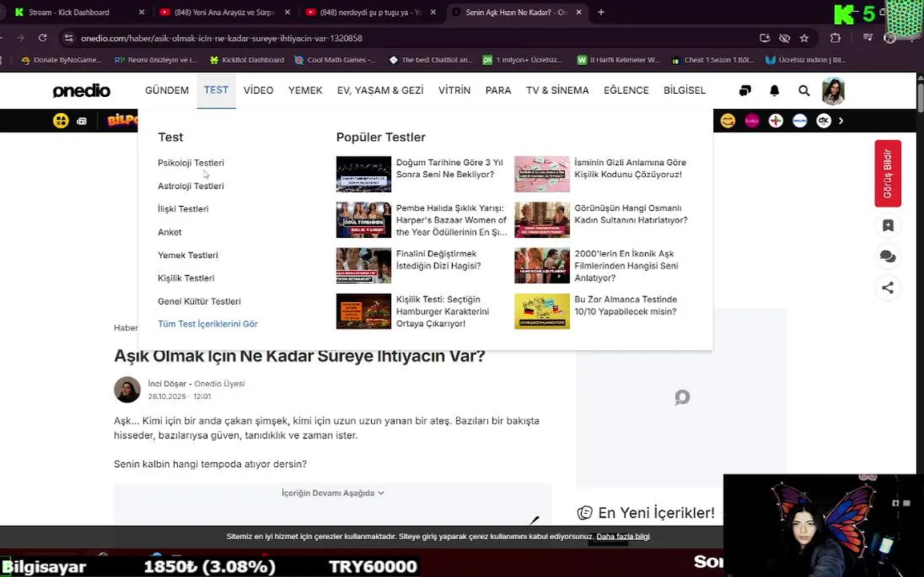Open the site search magnifier icon
924x577 pixels.
coord(804,91)
